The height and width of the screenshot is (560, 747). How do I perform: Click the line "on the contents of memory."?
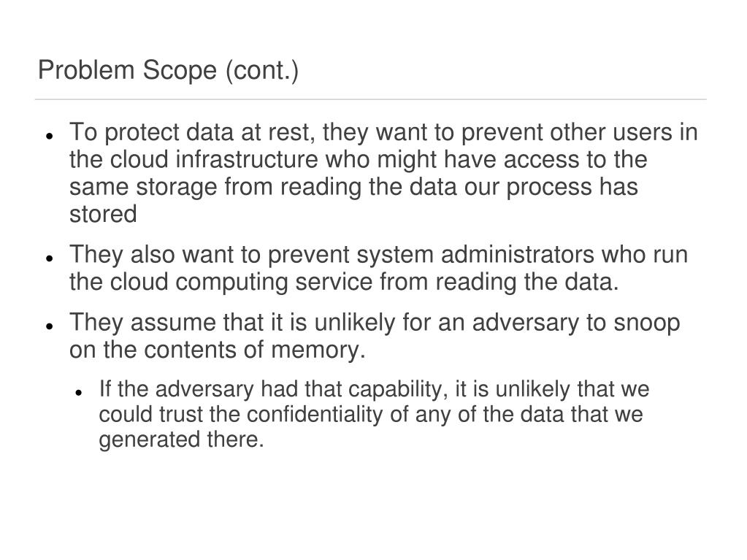217,350
